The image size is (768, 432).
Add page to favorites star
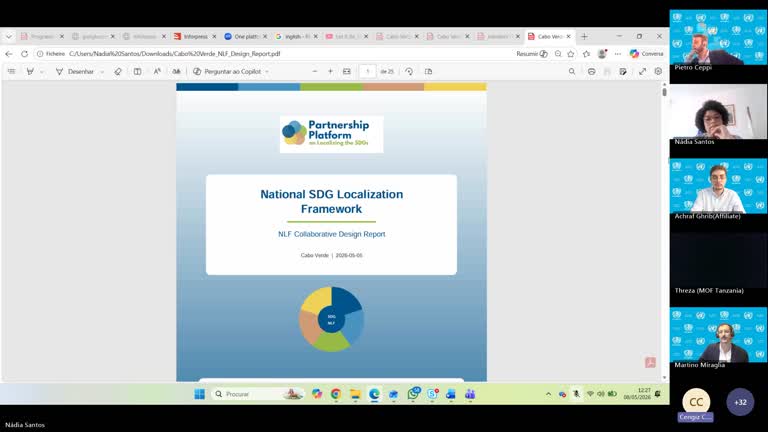pos(571,54)
